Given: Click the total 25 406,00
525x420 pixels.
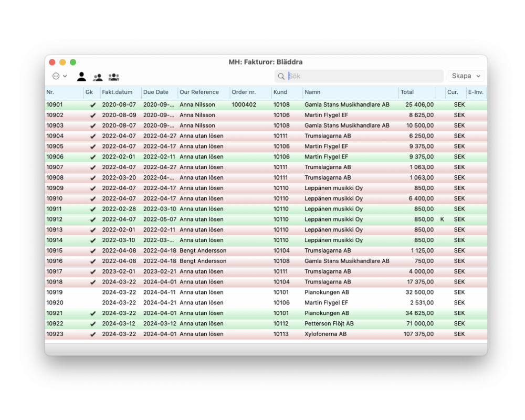Looking at the screenshot, I should click(x=419, y=105).
